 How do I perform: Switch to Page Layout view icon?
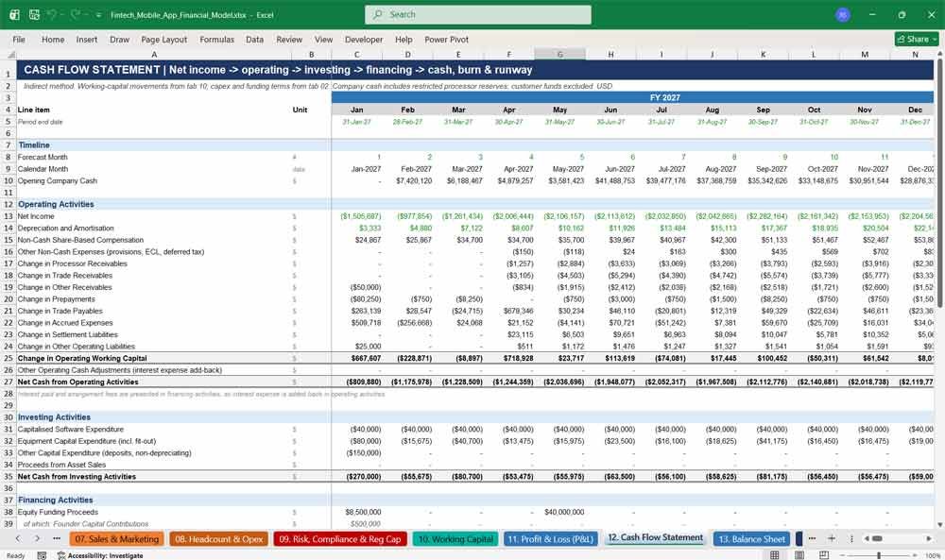[799, 555]
